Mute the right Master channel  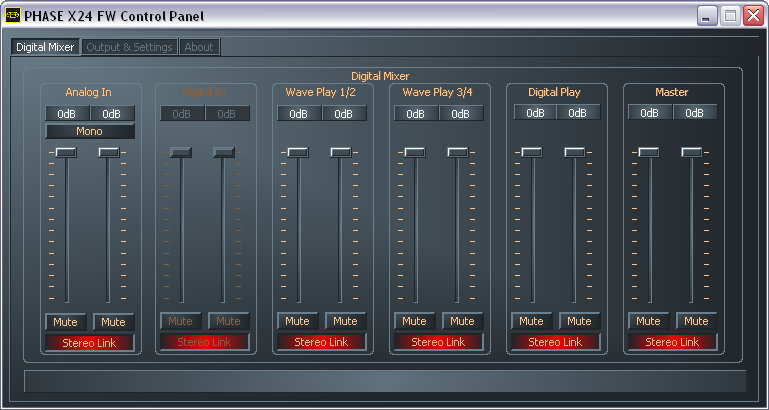click(x=696, y=321)
